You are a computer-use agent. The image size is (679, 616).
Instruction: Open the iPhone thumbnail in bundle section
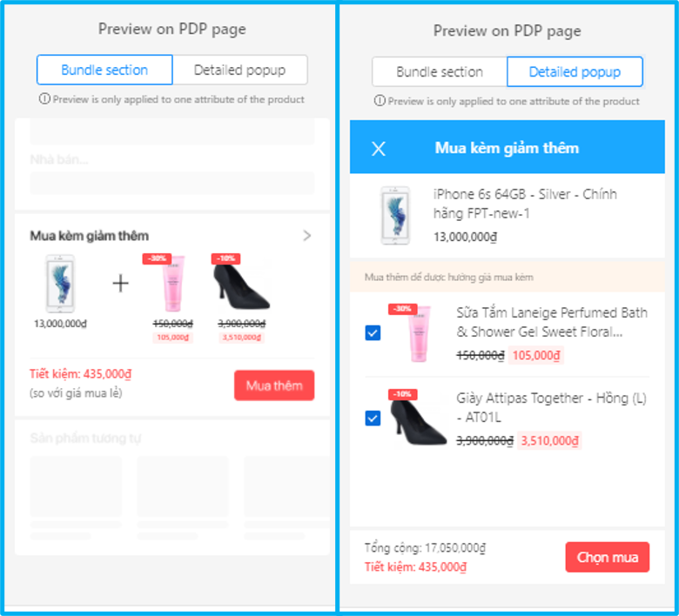point(60,283)
